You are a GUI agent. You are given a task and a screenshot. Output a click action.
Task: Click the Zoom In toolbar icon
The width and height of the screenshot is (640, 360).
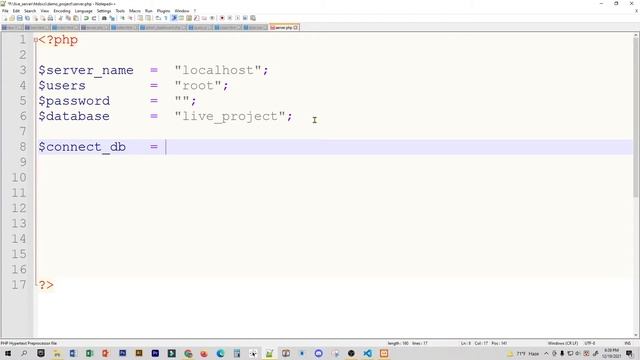coord(122,18)
